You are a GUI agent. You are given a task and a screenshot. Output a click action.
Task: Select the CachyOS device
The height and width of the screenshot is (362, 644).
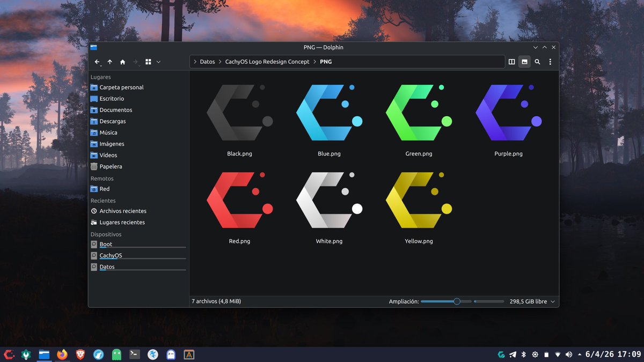click(x=138, y=256)
